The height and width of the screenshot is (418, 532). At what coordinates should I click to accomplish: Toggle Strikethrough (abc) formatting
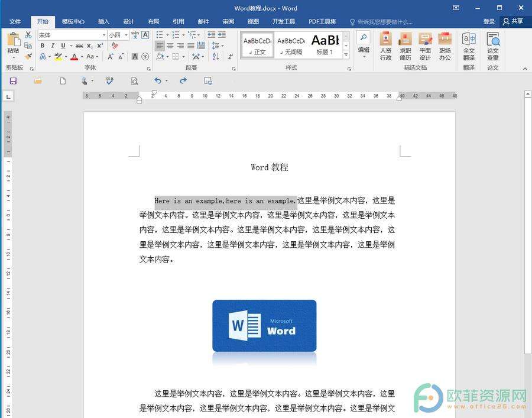pyautogui.click(x=79, y=46)
